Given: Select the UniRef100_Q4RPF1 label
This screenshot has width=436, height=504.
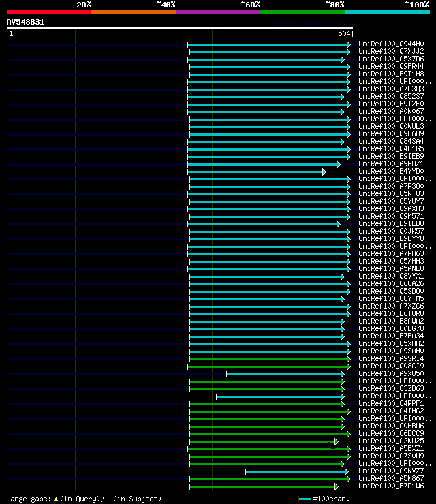Looking at the screenshot, I should [391, 404].
